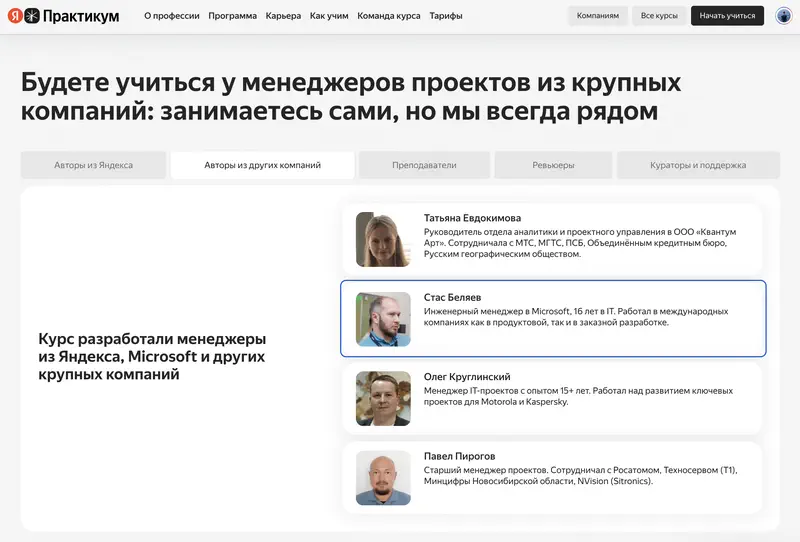Click the name "Татьяна Евдокимова"
The image size is (800, 542).
tap(472, 218)
